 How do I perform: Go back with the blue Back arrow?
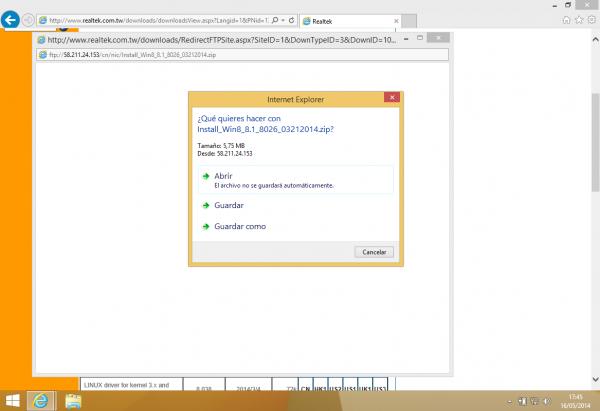(x=10, y=20)
